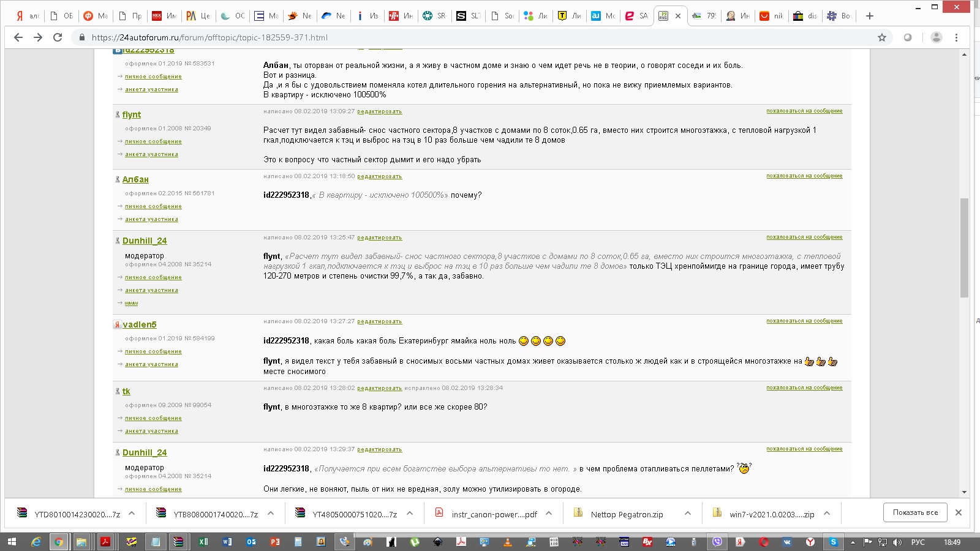Close the downloads bar
This screenshot has height=551, width=980.
[959, 512]
